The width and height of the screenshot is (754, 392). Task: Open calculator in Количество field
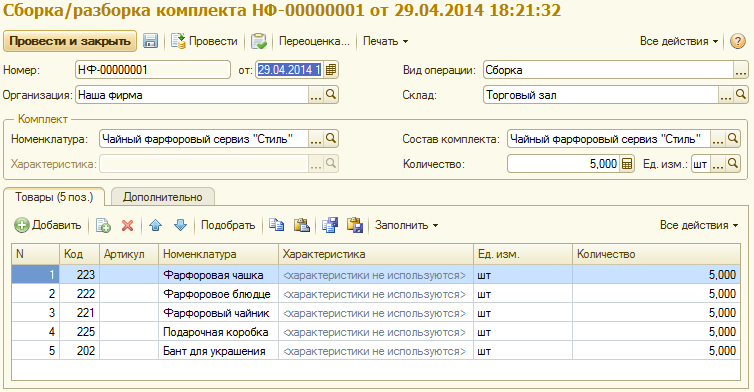coord(627,164)
